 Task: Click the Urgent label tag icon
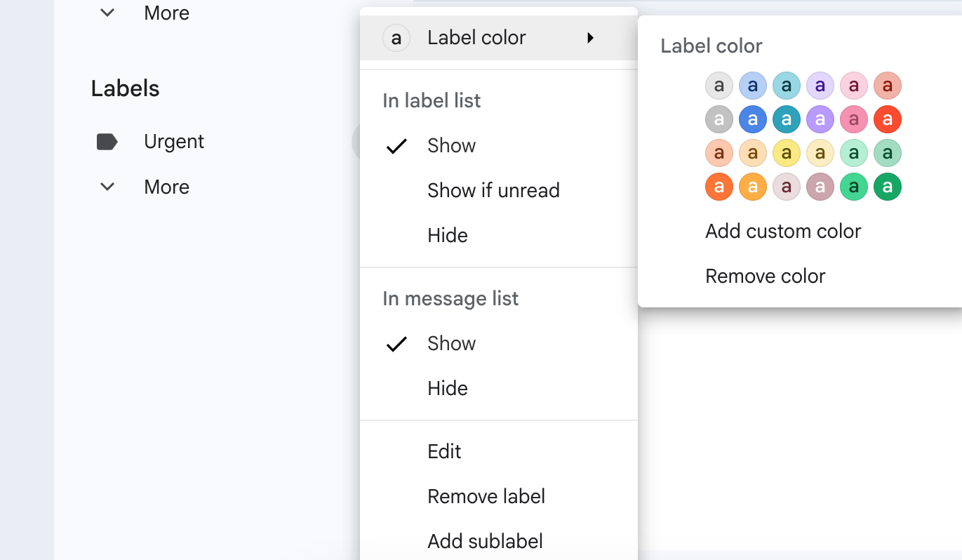pos(107,142)
